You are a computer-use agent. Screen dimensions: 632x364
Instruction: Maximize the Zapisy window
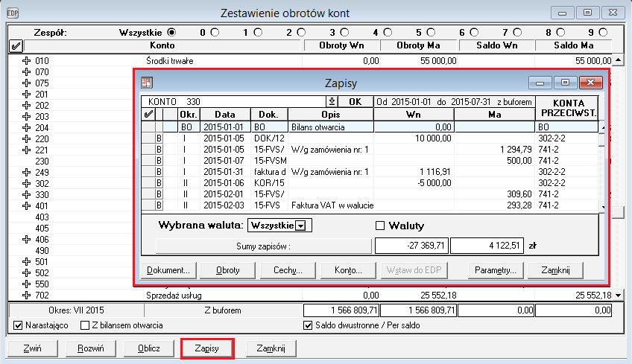(x=565, y=83)
